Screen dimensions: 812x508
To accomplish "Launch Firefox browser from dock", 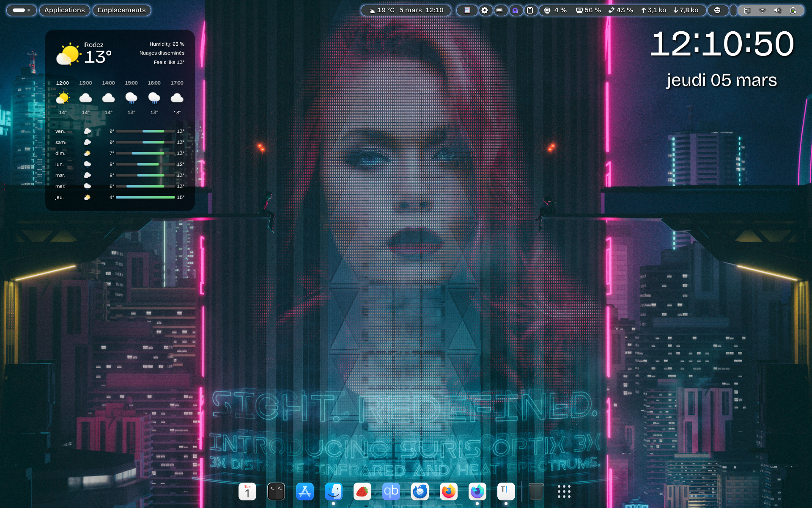I will [449, 491].
